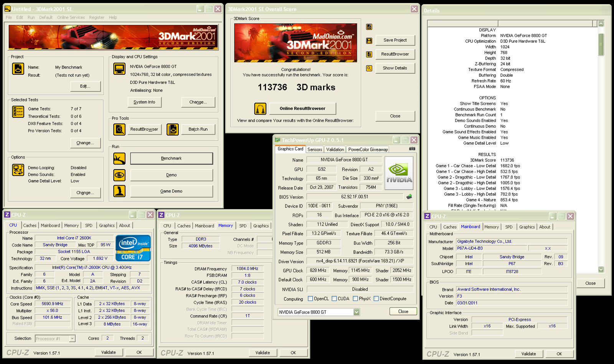This screenshot has height=364, width=614.
Task: Open the GPU selection dropdown in GPU-Z
Action: pos(357,312)
